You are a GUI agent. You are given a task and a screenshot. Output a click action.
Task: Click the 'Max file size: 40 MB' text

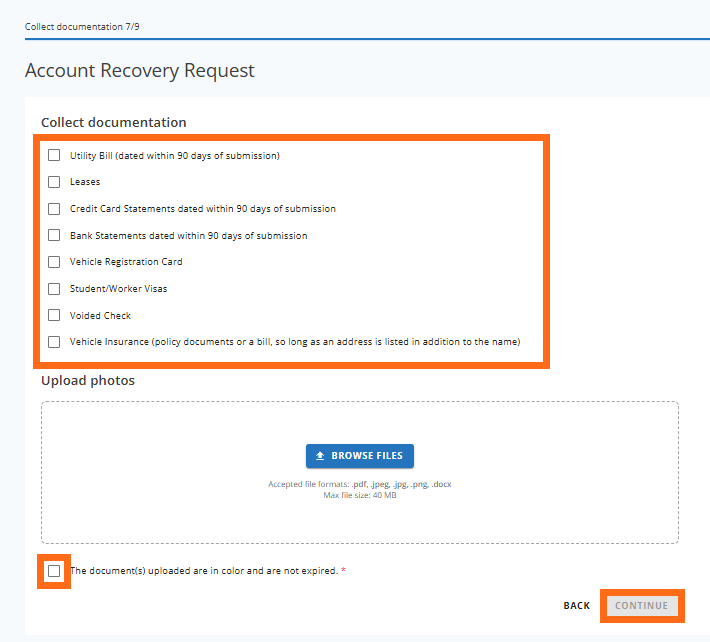click(x=360, y=495)
